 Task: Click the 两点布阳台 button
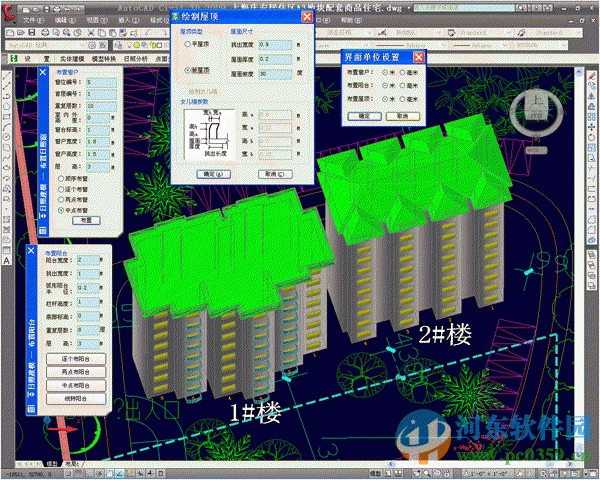[76, 372]
